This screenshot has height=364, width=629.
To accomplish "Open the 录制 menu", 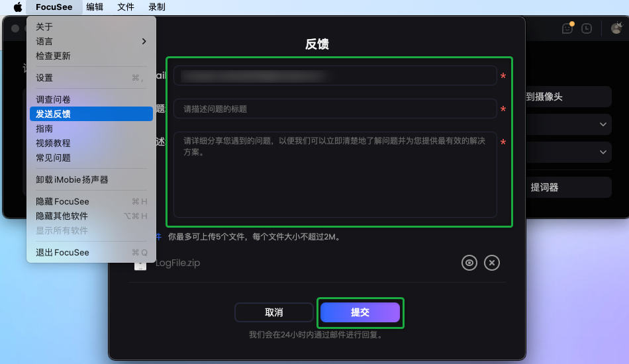I will coord(157,7).
